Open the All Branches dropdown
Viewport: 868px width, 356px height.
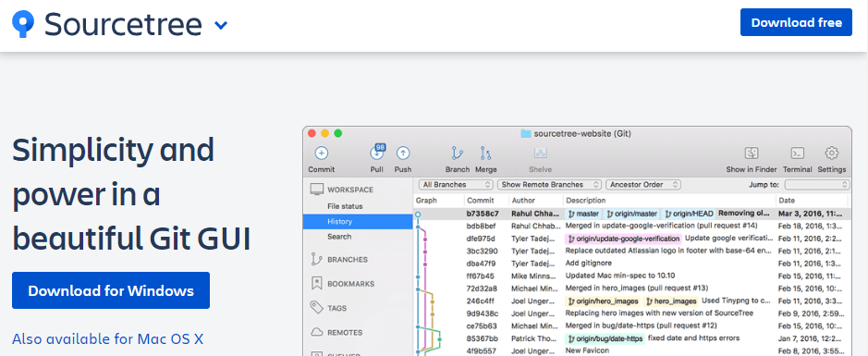click(456, 185)
